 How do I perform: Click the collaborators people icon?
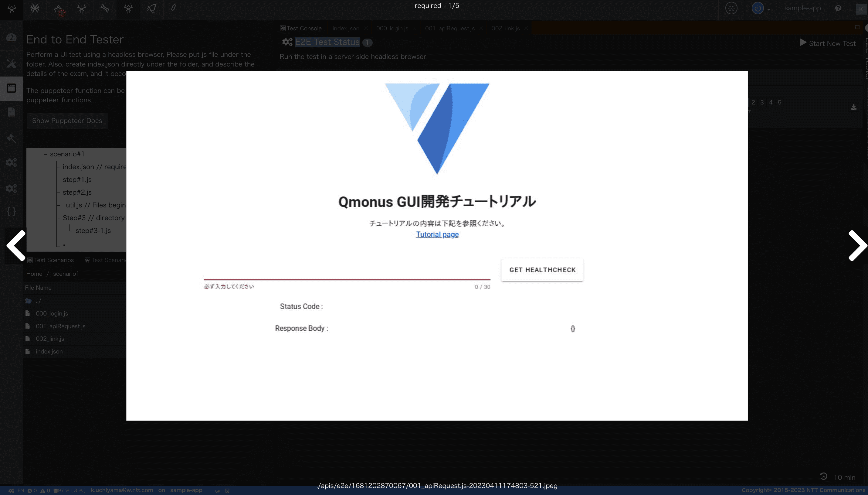tap(731, 8)
